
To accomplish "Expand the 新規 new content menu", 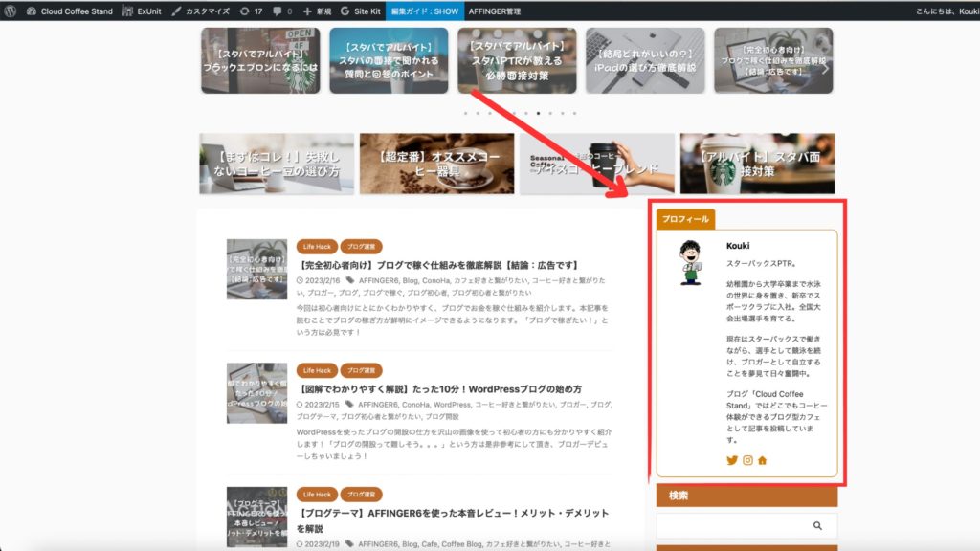I will click(317, 11).
